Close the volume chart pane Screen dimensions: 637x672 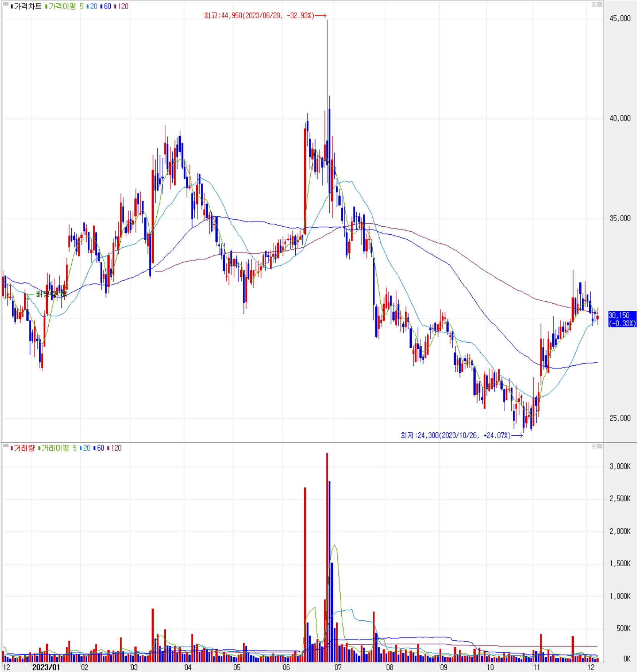point(600,446)
